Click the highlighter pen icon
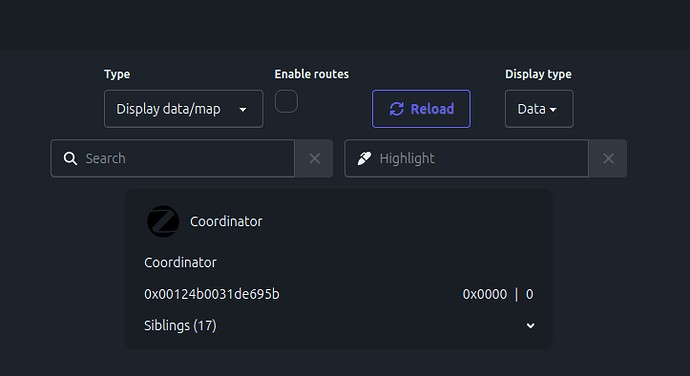The width and height of the screenshot is (690, 376). click(x=364, y=159)
